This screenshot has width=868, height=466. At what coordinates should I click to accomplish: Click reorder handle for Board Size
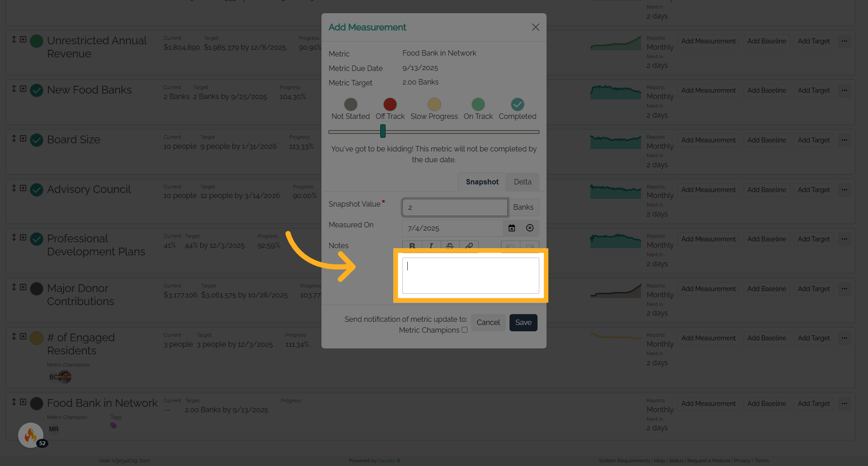tap(14, 138)
